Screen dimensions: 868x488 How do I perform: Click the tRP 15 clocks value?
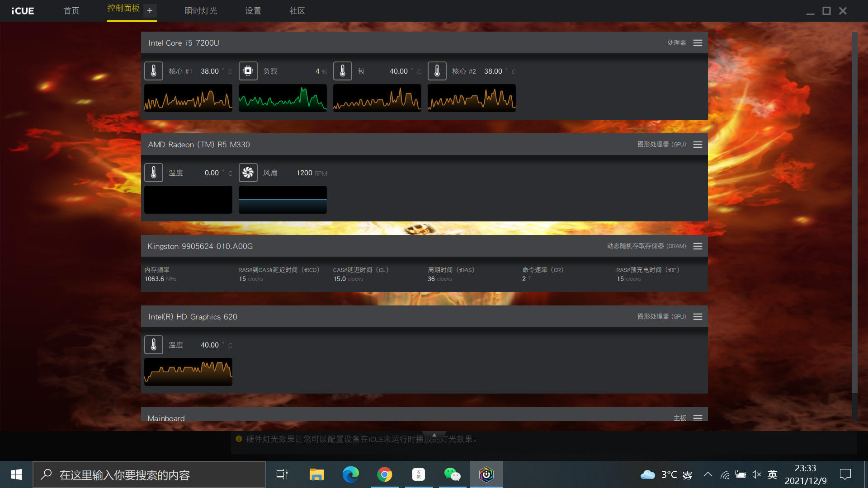click(629, 279)
